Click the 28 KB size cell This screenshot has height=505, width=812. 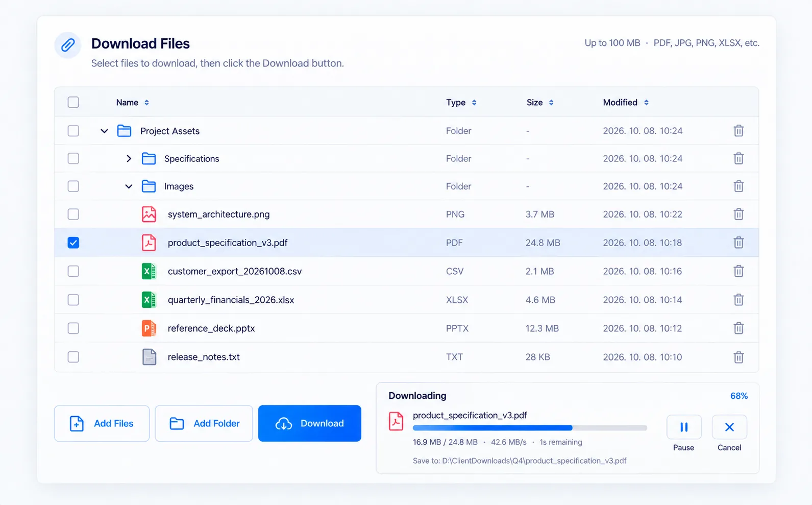point(537,357)
